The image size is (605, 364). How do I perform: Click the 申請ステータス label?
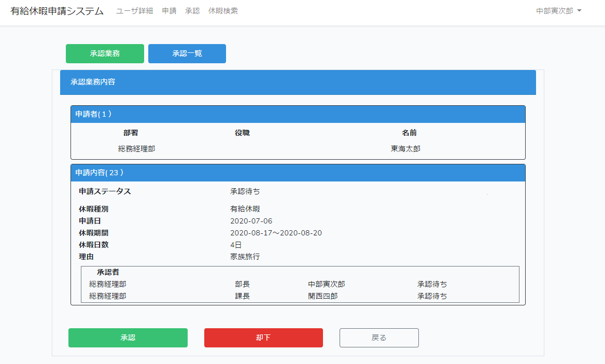105,191
